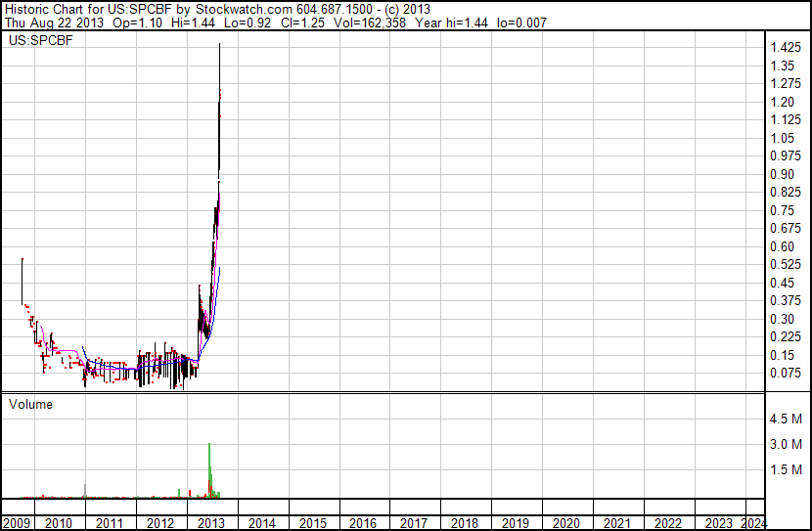Click the 2018 year label
Screen dimensions: 812x531
pos(465,523)
